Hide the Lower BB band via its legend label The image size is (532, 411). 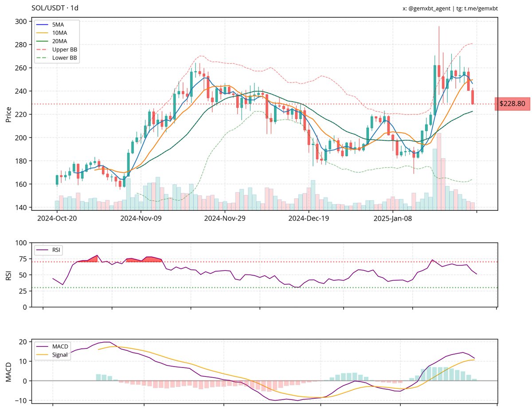[x=66, y=57]
